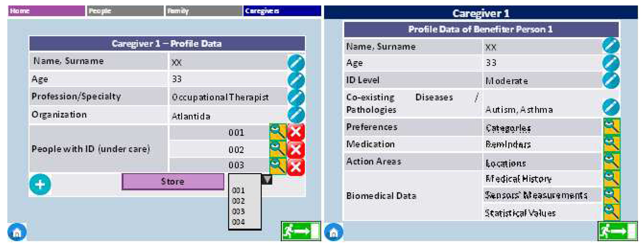Go to the Home tab
644x248 pixels.
tap(46, 11)
